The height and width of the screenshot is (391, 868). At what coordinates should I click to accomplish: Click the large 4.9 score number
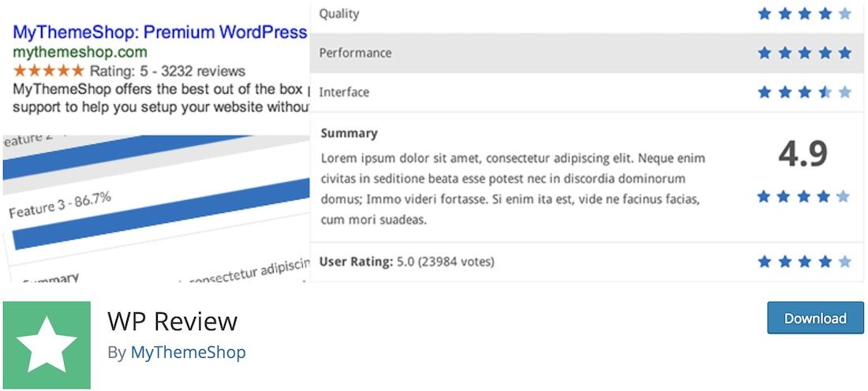coord(803,155)
